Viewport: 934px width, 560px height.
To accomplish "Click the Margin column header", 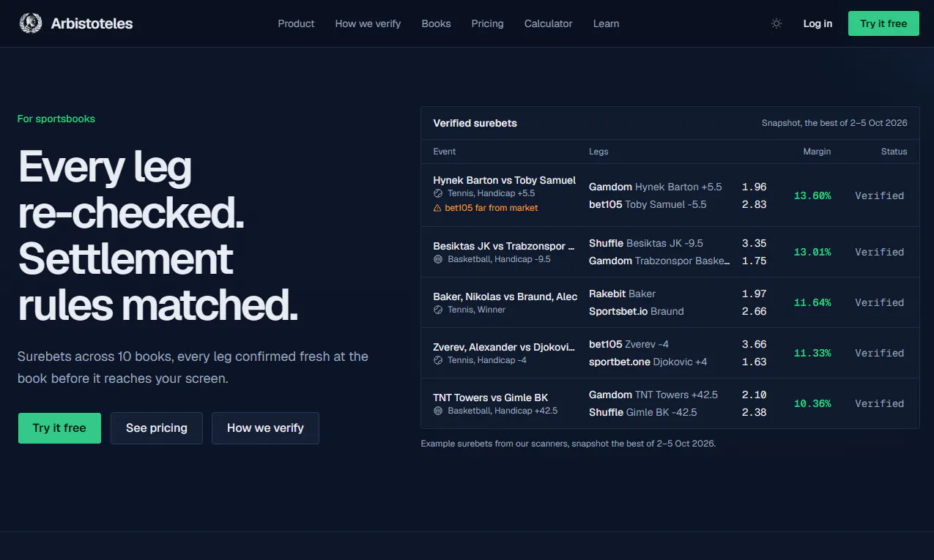I will (817, 152).
